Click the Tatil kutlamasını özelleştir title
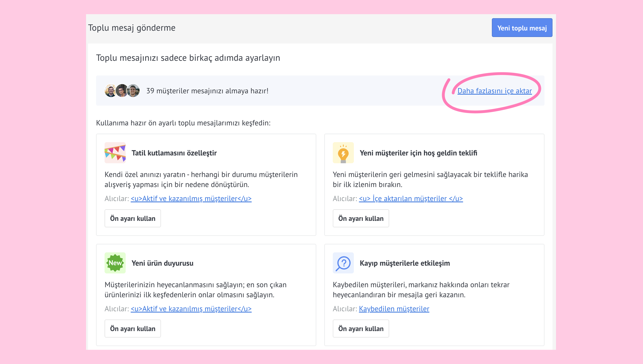The image size is (643, 364). pos(174,153)
